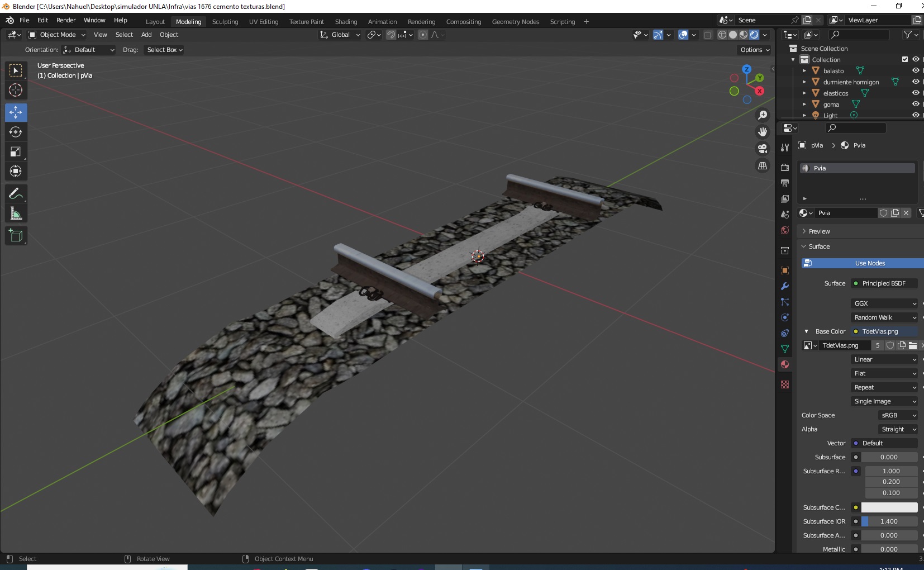Expand the durmiente hormigon tree item

coord(804,82)
